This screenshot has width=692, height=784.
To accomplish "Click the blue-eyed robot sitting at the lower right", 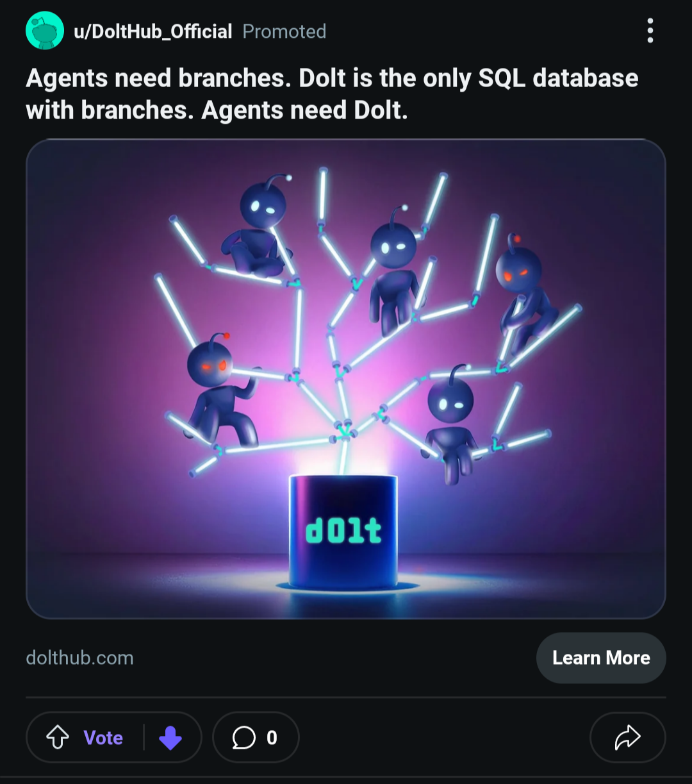I will pos(452,423).
